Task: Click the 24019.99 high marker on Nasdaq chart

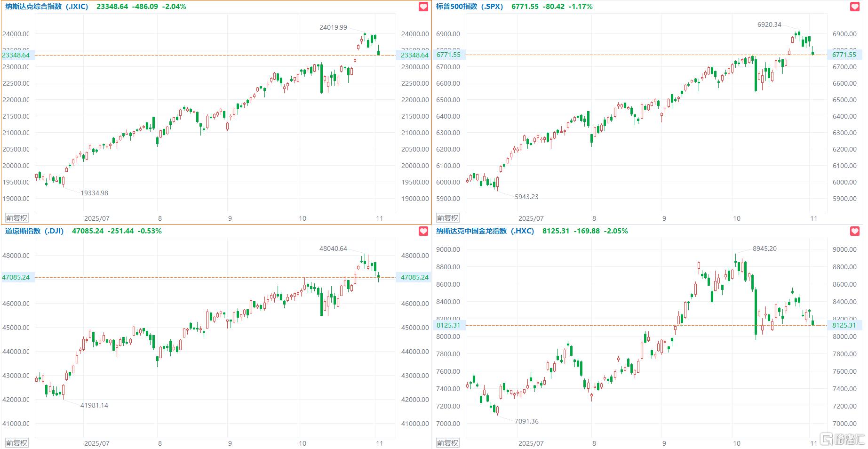Action: click(x=333, y=27)
